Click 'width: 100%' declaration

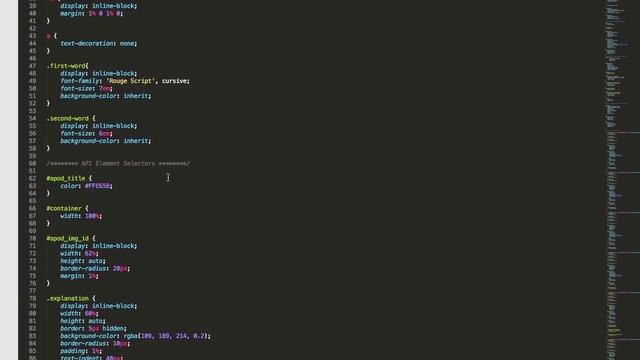pyautogui.click(x=80, y=216)
